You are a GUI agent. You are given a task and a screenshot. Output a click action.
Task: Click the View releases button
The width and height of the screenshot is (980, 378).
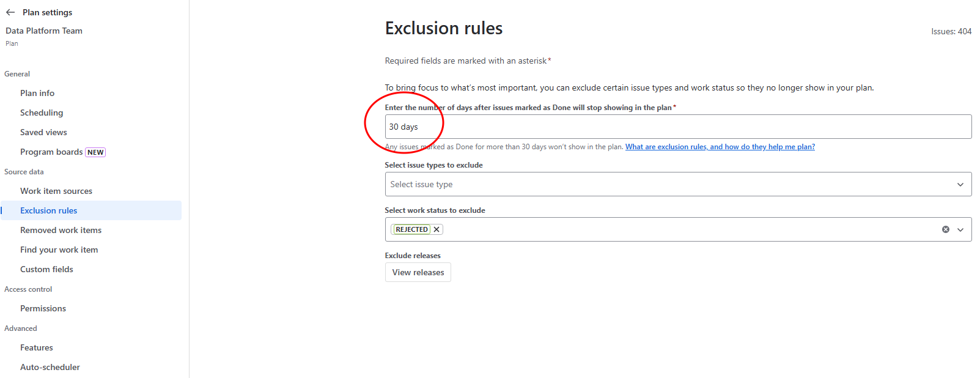coord(418,272)
